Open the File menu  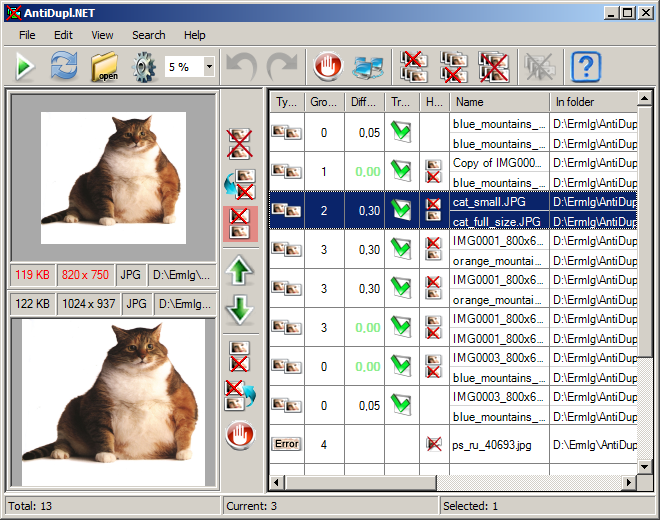click(x=27, y=35)
